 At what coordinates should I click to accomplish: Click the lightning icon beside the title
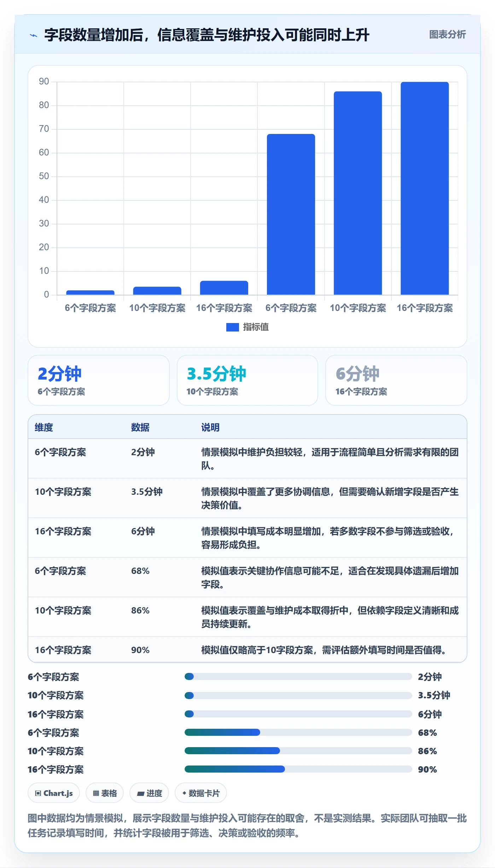click(34, 35)
